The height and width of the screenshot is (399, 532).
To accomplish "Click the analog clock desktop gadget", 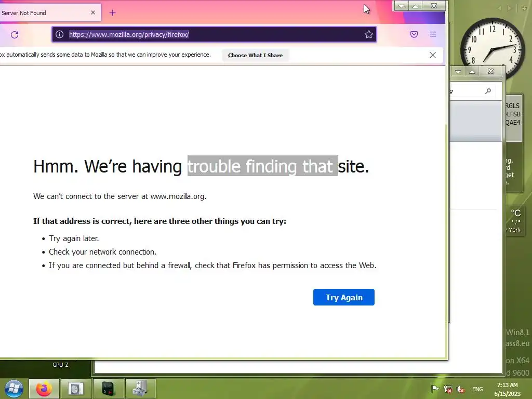I will (x=493, y=49).
